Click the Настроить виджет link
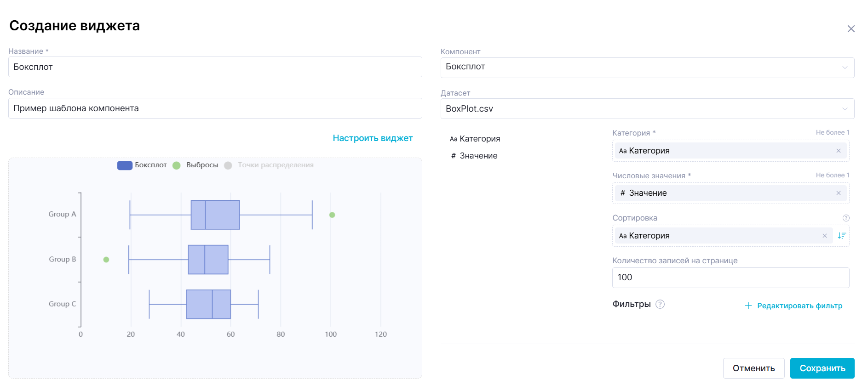Image resolution: width=868 pixels, height=391 pixels. pyautogui.click(x=372, y=138)
